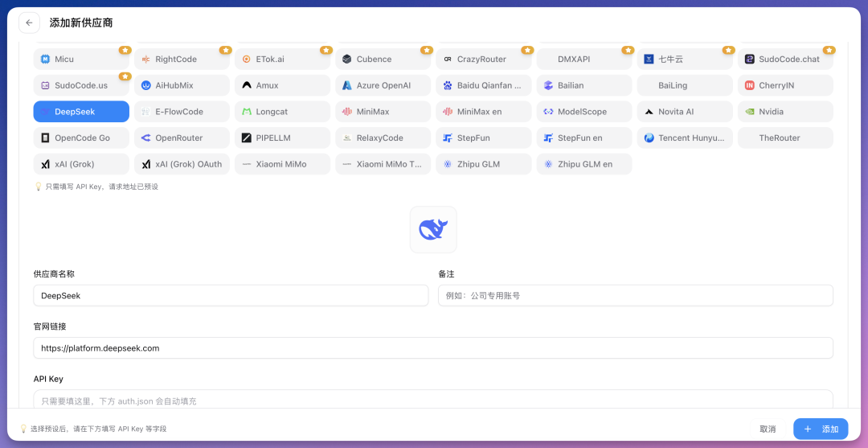
Task: Choose the ETok.ai preset
Action: pyautogui.click(x=282, y=60)
